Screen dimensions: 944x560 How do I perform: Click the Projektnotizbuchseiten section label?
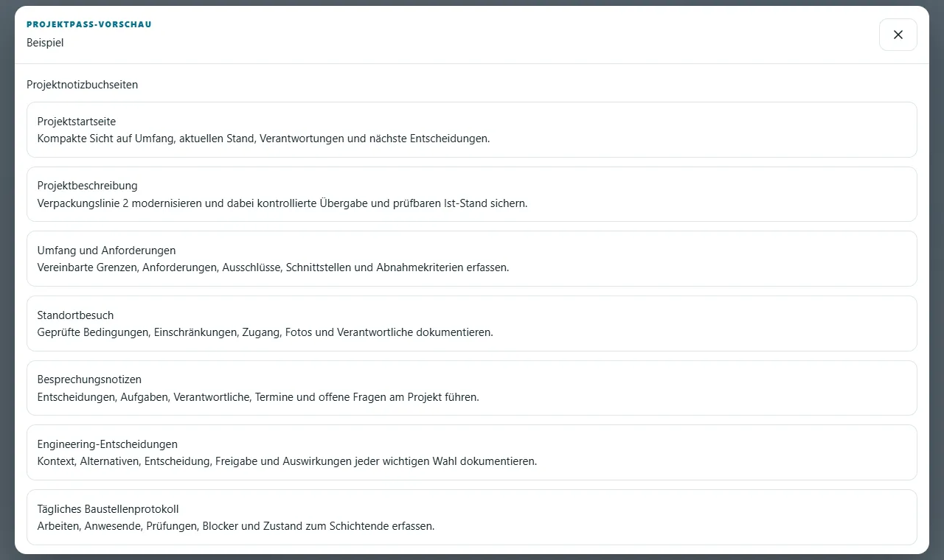tap(82, 85)
